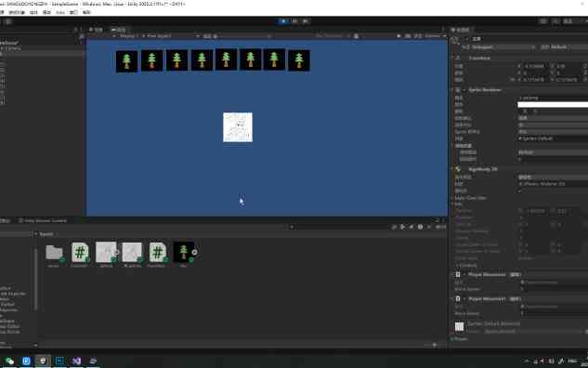Toggle the Sprite Renderer component enabled checkbox
The image size is (588, 368).
[x=464, y=90]
